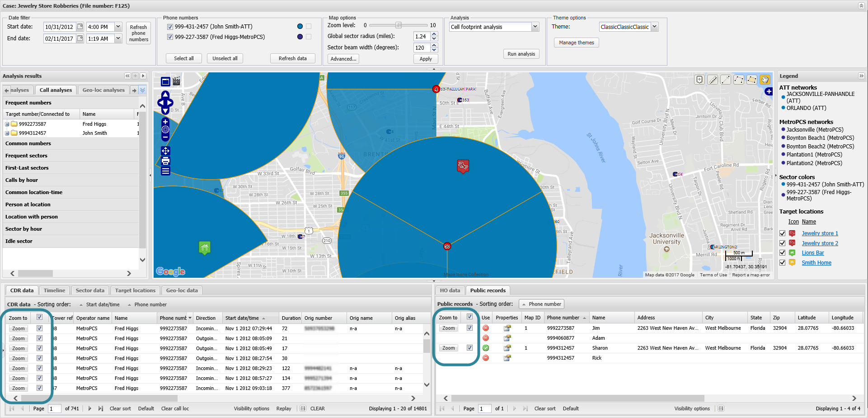Click the Run analysis button

point(521,54)
